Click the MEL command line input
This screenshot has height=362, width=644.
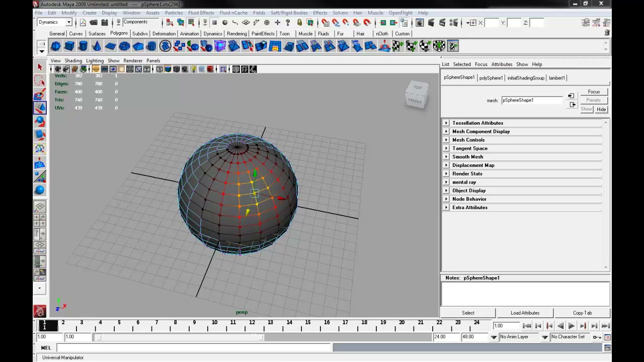point(194,348)
